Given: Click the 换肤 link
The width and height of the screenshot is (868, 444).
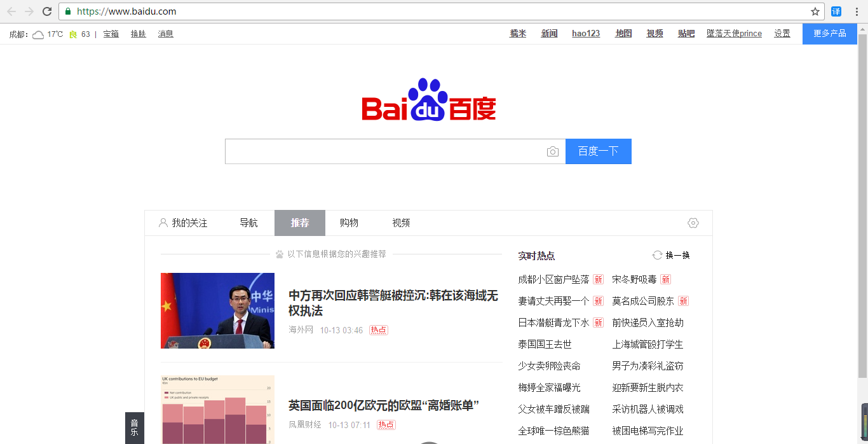Looking at the screenshot, I should [139, 34].
